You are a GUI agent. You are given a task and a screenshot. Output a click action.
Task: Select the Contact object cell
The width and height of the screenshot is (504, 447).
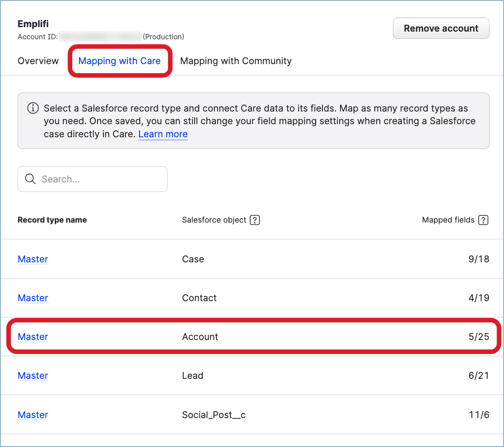click(199, 298)
